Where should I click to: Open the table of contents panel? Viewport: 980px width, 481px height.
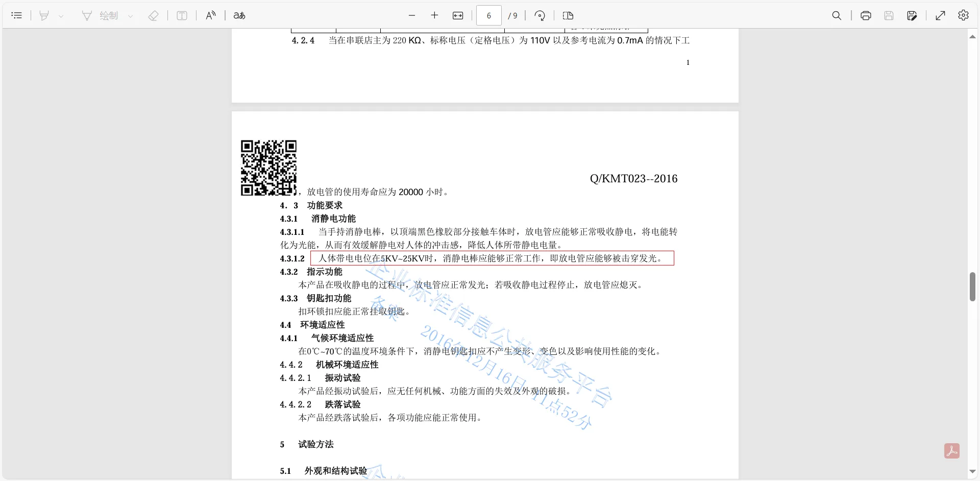pyautogui.click(x=16, y=15)
